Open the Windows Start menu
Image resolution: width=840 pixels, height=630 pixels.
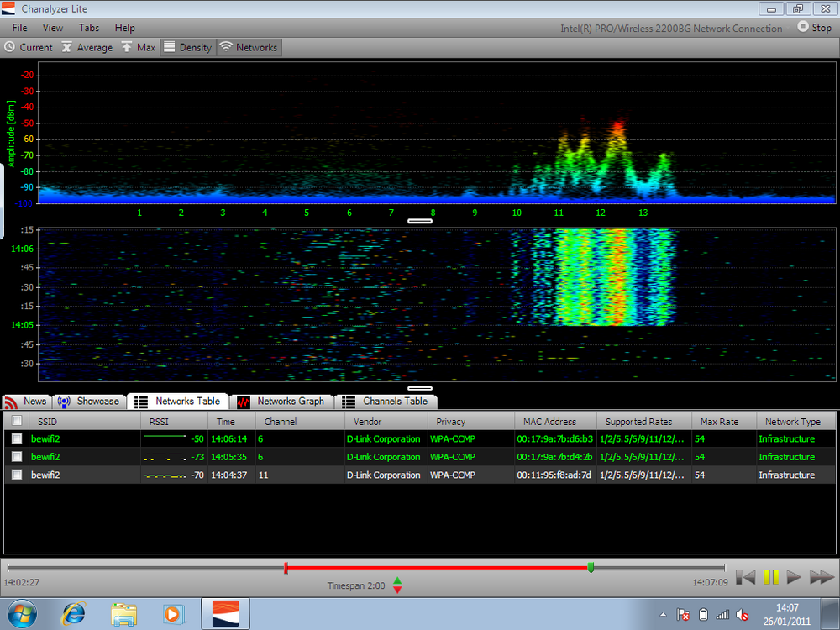[22, 614]
